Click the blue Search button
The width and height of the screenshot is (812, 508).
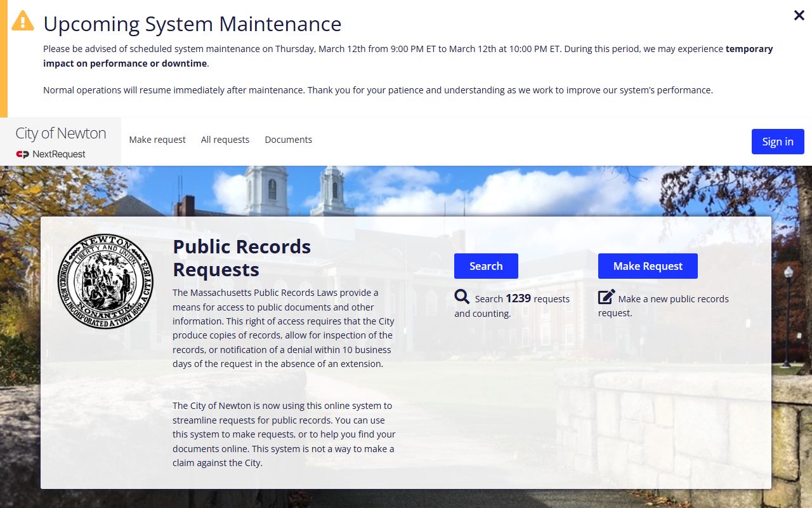(486, 266)
